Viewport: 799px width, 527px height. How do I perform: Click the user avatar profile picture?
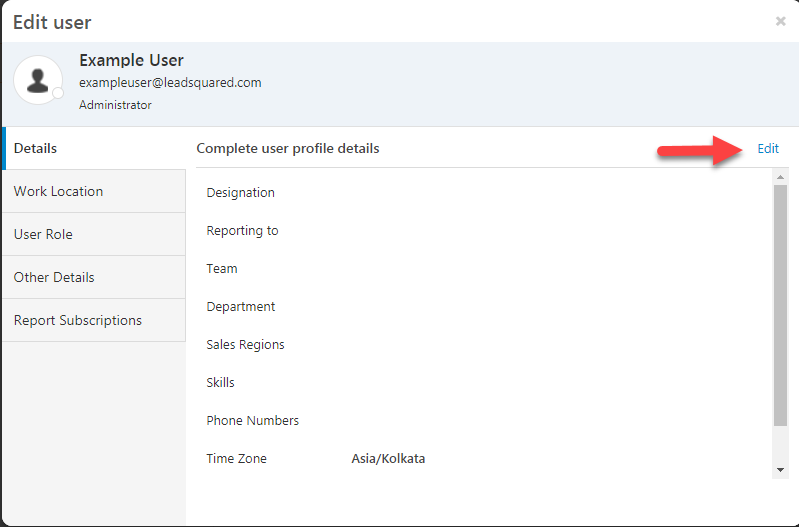pyautogui.click(x=38, y=81)
